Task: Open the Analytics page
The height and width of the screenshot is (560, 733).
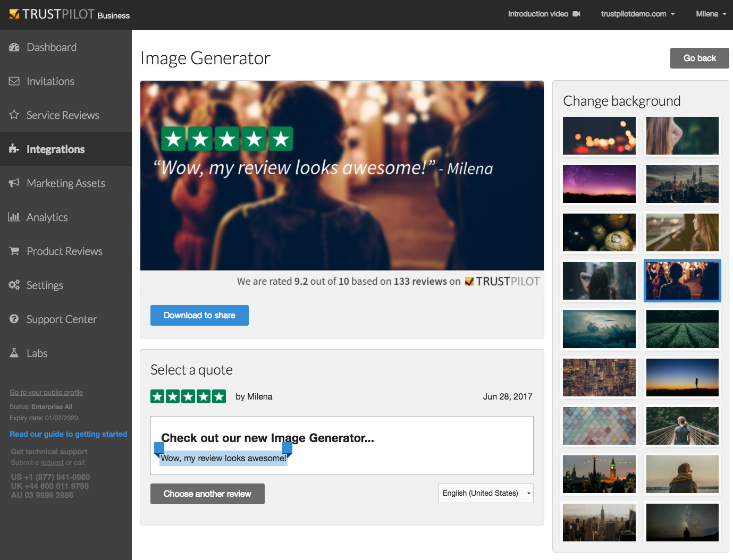Action: pos(66,217)
